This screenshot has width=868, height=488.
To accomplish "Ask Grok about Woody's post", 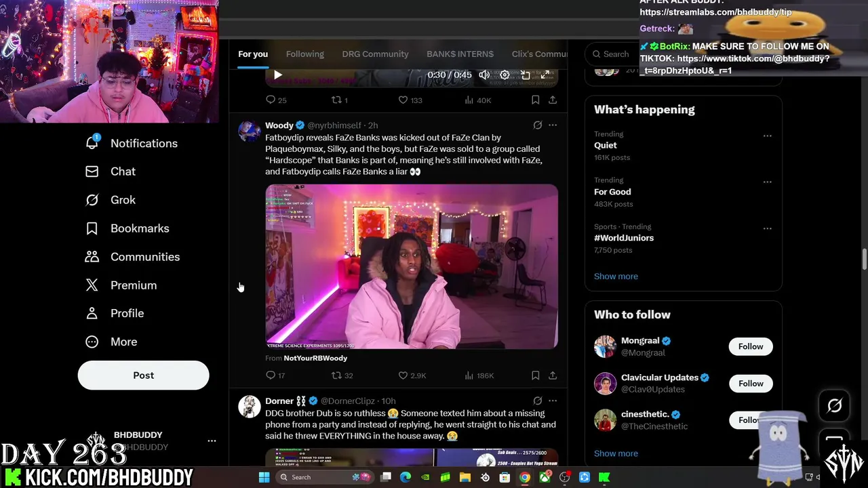I will pos(538,125).
